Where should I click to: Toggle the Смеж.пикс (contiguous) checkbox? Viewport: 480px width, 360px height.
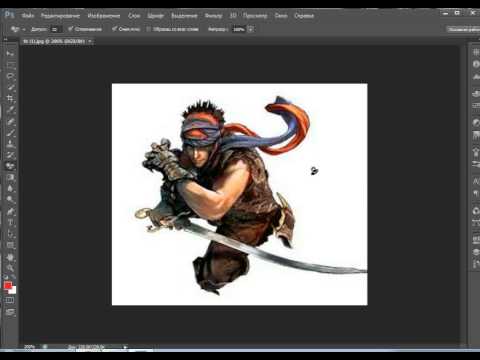pos(114,29)
